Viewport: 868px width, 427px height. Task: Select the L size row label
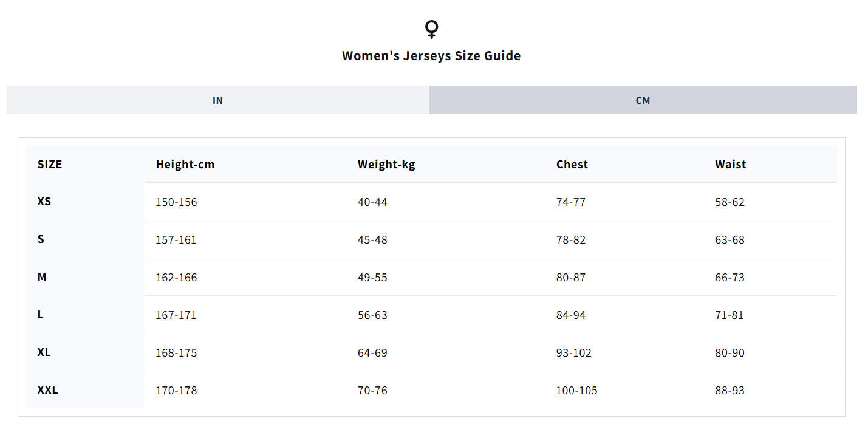click(x=41, y=315)
